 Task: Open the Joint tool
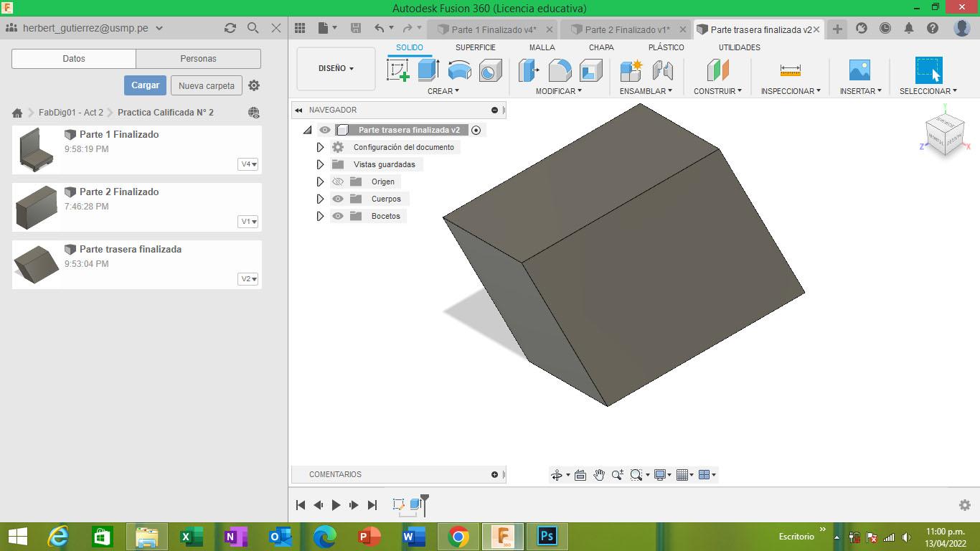(x=662, y=70)
